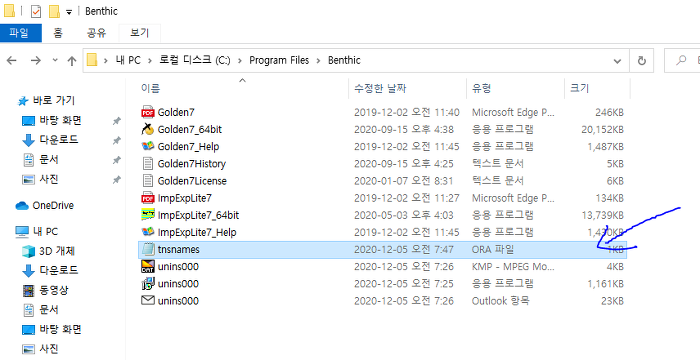The image size is (700, 360).
Task: Click Benthic in the address bar
Action: (x=344, y=60)
